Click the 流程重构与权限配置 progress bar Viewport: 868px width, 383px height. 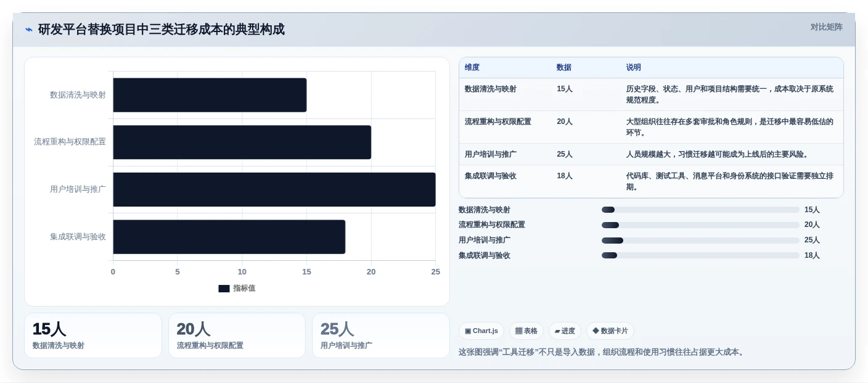tap(700, 225)
